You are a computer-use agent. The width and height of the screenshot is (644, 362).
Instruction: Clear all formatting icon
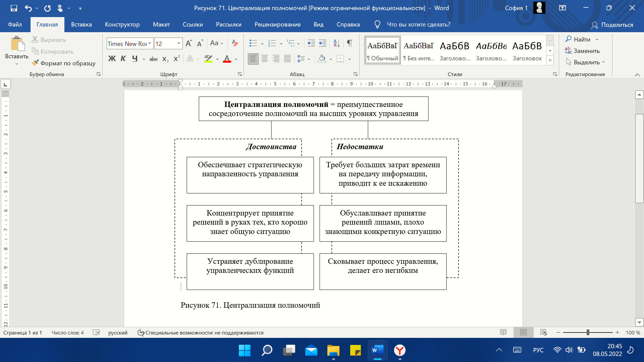[235, 43]
